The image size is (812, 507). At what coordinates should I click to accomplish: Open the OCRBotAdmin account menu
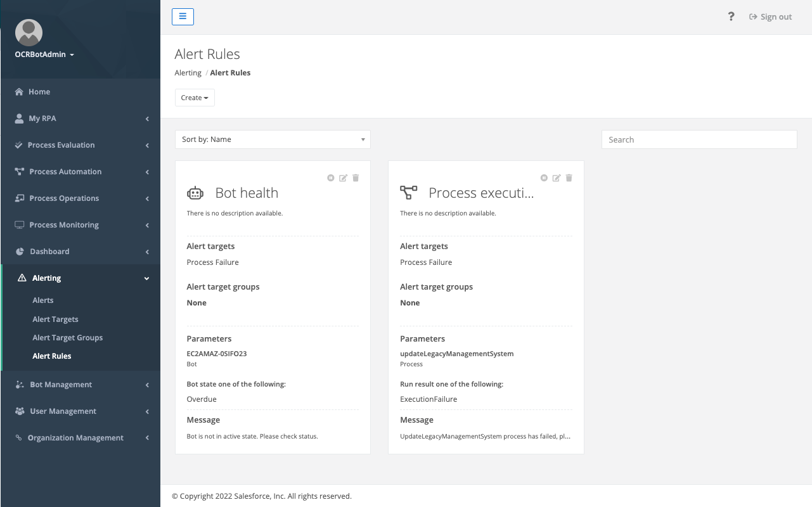click(44, 54)
